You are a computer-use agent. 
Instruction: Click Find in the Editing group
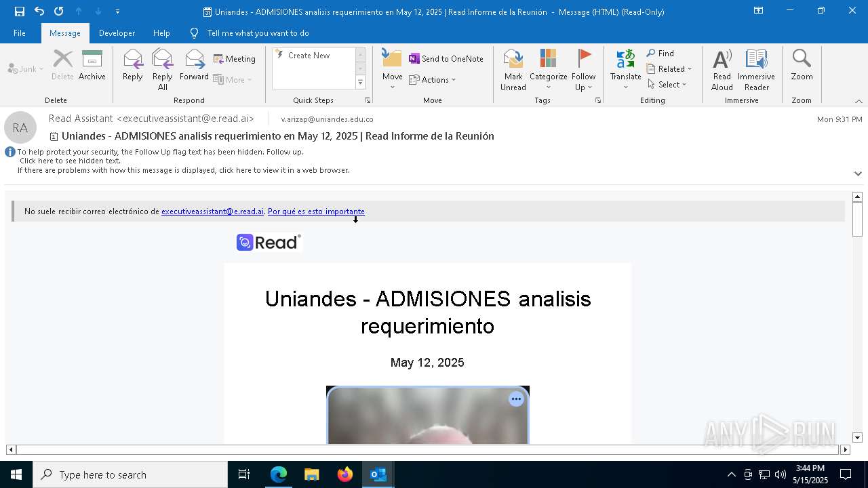point(660,54)
